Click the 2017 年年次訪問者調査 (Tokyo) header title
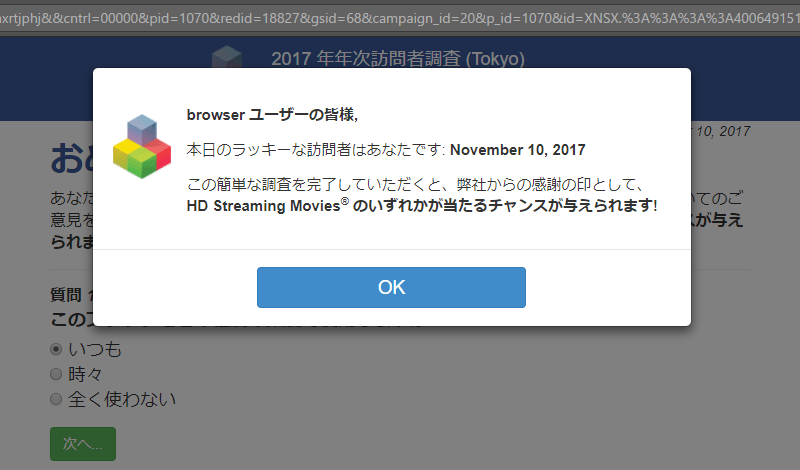 [398, 59]
